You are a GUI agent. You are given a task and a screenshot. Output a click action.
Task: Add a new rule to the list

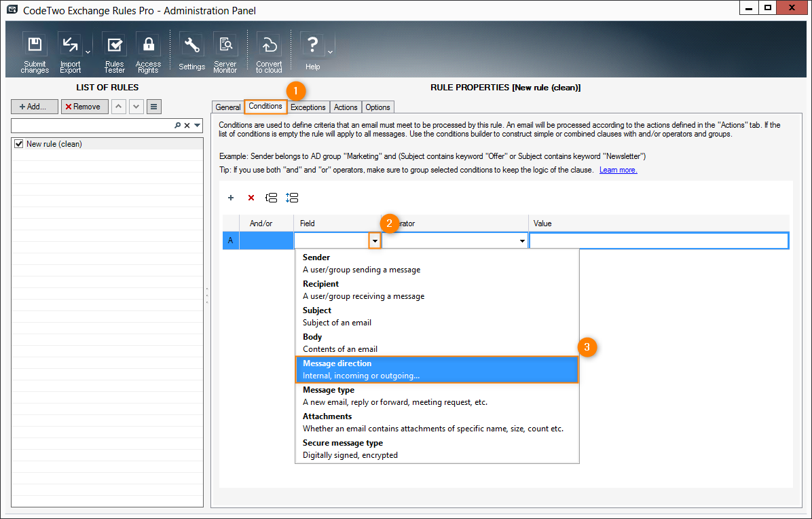35,107
